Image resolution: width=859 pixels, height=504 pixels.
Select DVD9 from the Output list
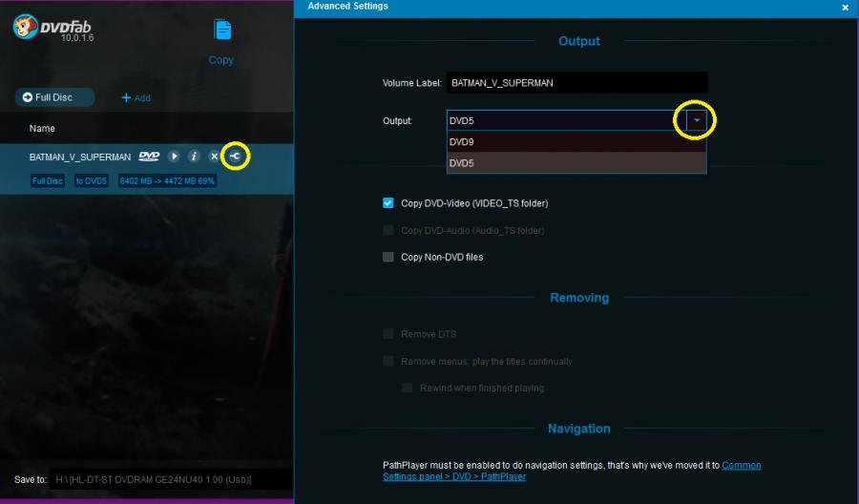[x=576, y=142]
